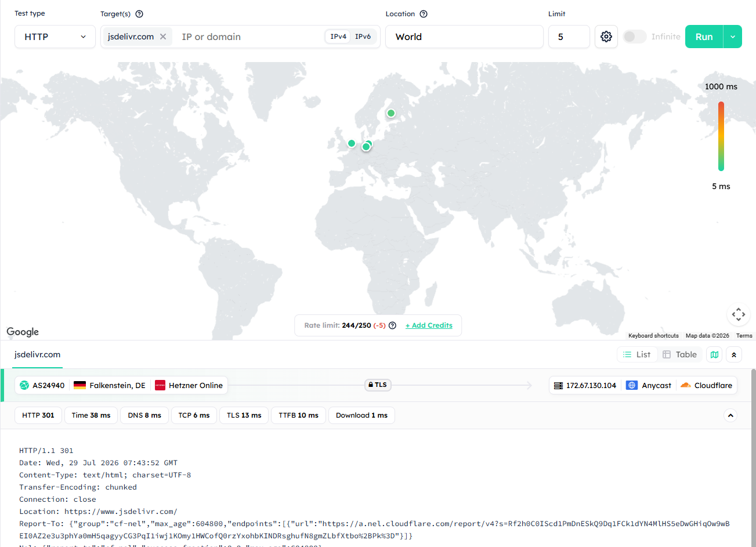This screenshot has height=547, width=756.
Task: Select the IPv4 option
Action: (x=338, y=37)
